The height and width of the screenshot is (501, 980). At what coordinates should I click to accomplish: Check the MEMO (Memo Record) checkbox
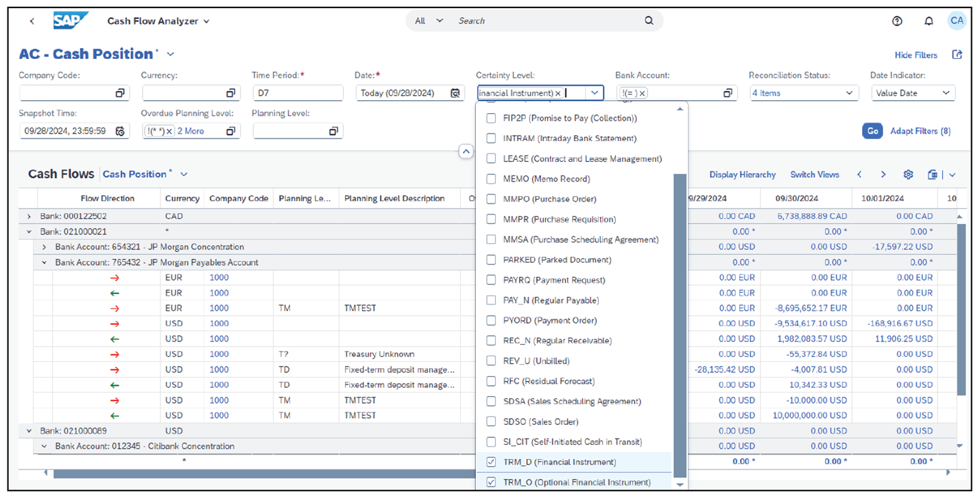[491, 179]
